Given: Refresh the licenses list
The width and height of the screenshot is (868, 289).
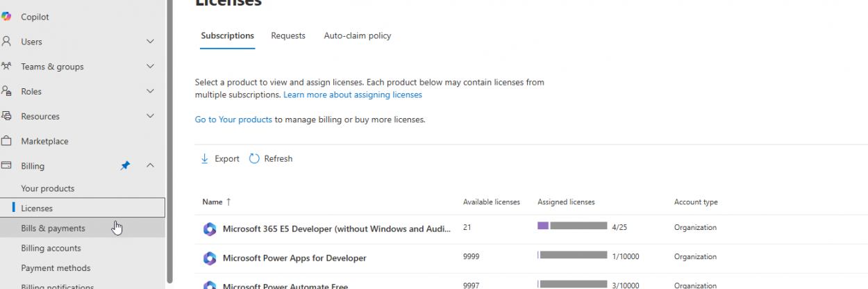Looking at the screenshot, I should [x=271, y=158].
